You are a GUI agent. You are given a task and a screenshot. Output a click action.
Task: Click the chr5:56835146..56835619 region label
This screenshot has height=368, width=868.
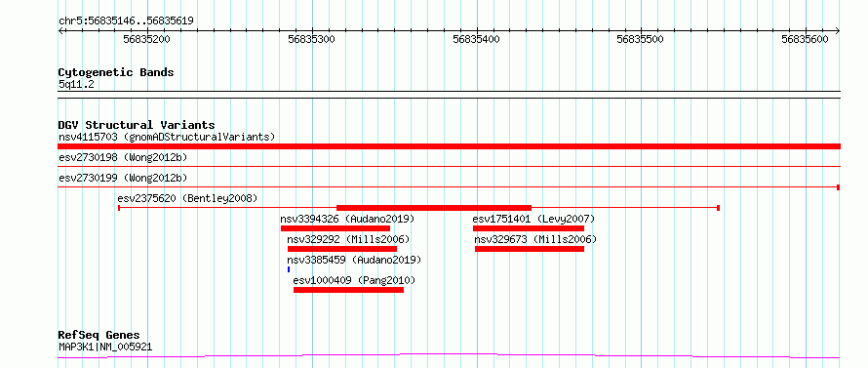point(126,21)
